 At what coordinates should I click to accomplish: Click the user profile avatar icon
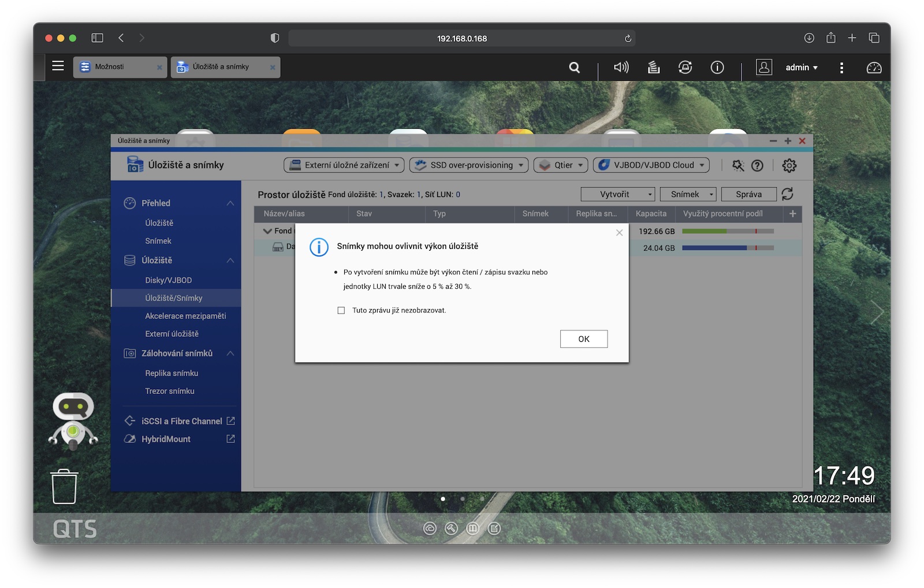point(764,67)
